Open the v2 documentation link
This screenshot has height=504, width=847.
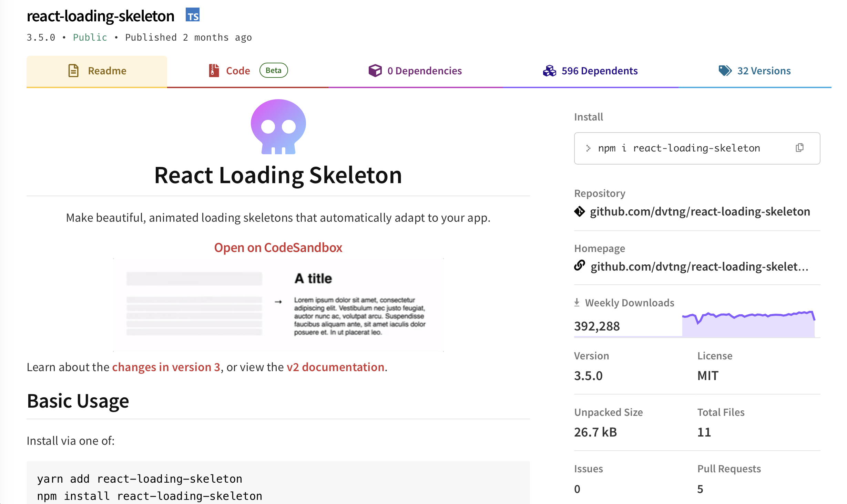click(x=336, y=367)
